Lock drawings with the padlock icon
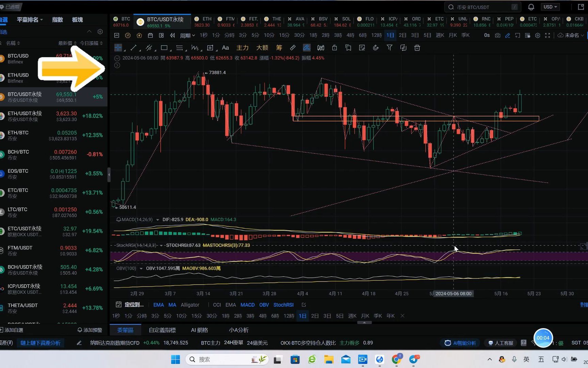This screenshot has height=368, width=588. pyautogui.click(x=334, y=48)
